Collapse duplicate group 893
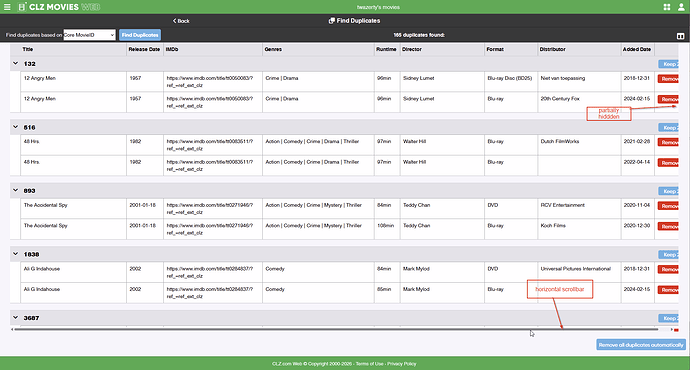This screenshot has height=370, width=690. tap(15, 190)
